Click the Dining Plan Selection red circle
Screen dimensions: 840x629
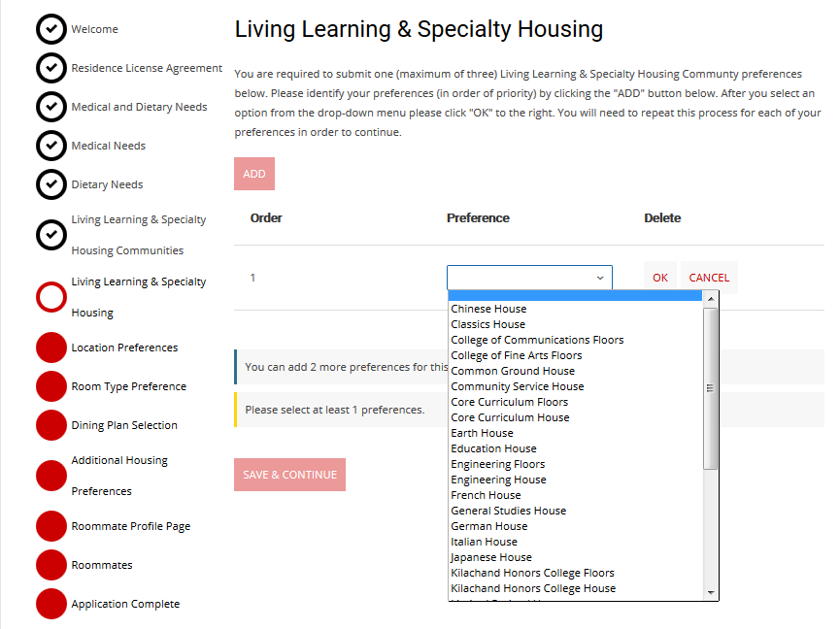coord(51,425)
